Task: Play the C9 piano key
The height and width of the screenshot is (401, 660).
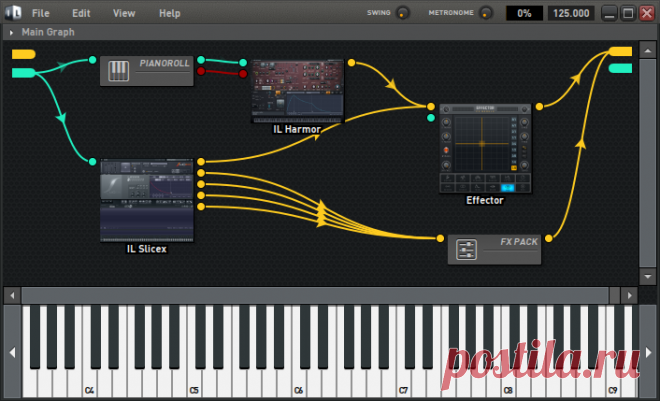Action: (x=612, y=385)
